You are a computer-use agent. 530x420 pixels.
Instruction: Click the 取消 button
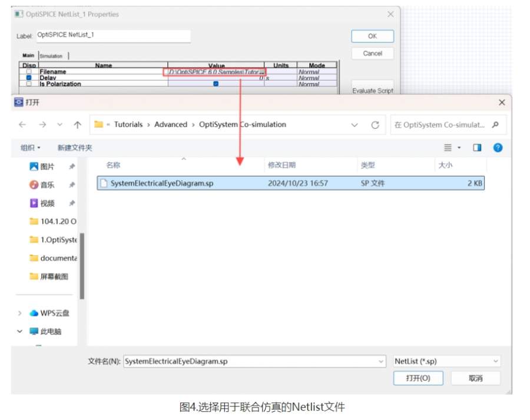point(476,378)
